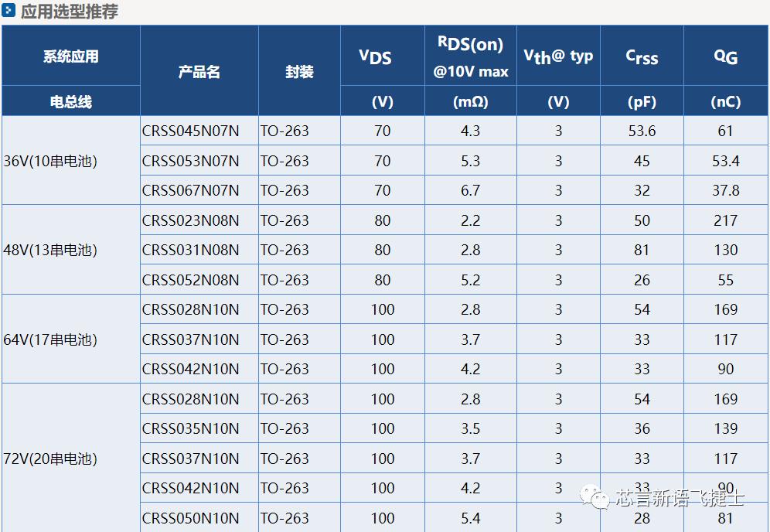770x532 pixels.
Task: Click the RDS(on) value 2.2
Action: pyautogui.click(x=471, y=220)
